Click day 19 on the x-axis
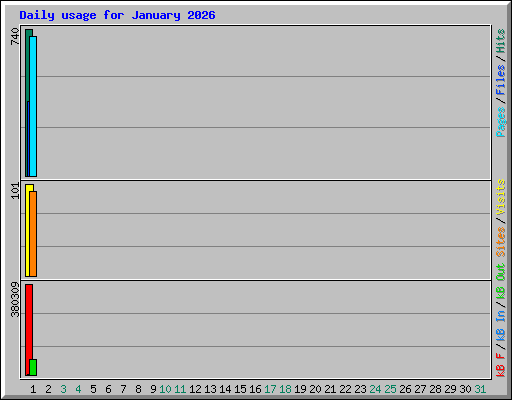This screenshot has width=512, height=400. coord(300,389)
